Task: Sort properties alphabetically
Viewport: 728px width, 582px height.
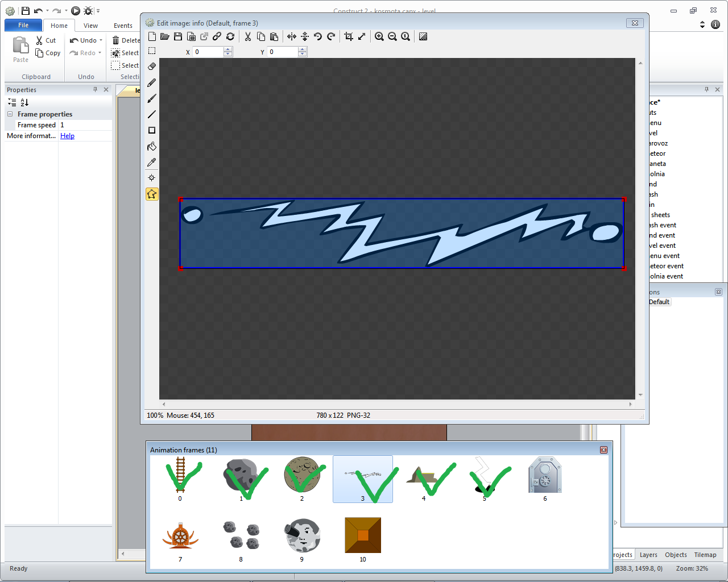Action: 24,102
